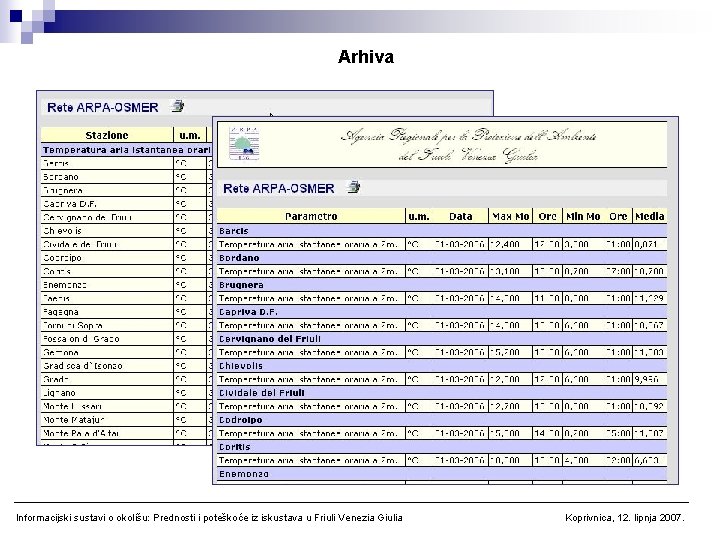Click Fossalon di Grado station row
This screenshot has height=540, width=720.
pos(81,339)
